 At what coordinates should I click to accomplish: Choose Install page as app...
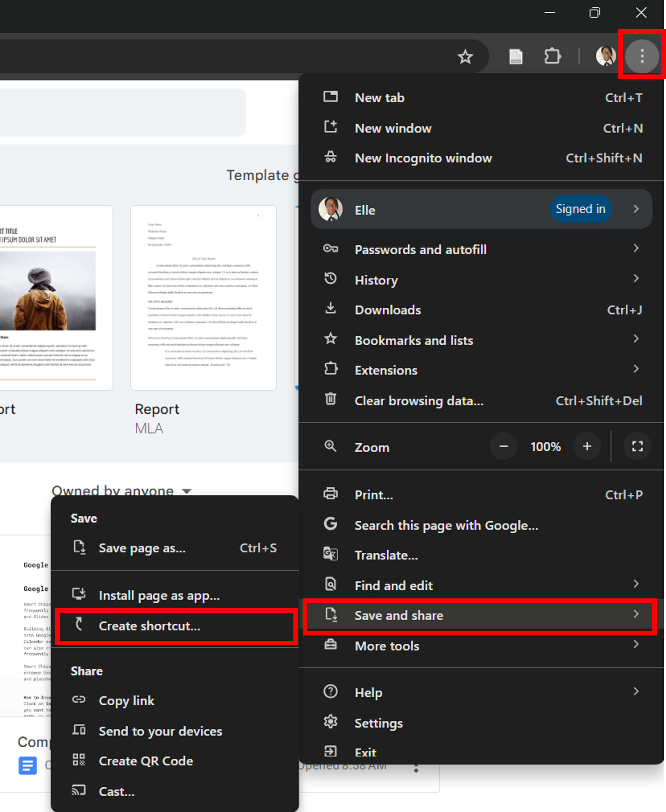(175, 595)
